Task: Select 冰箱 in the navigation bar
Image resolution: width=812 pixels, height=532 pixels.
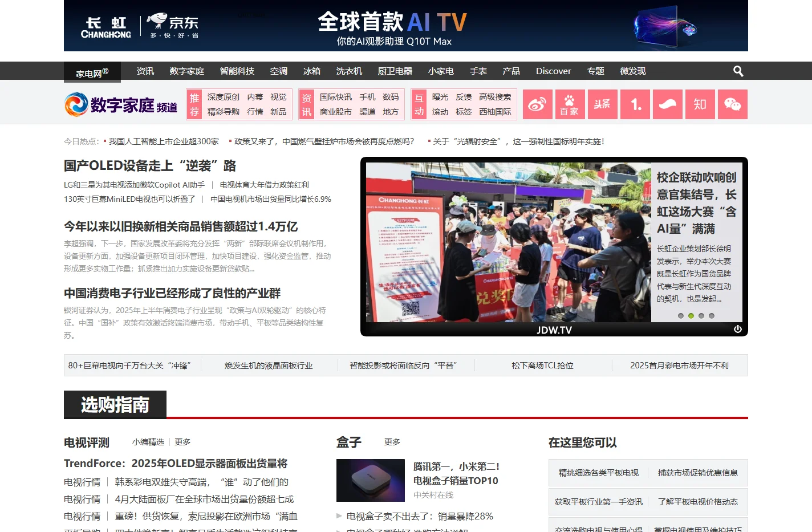Action: click(312, 71)
